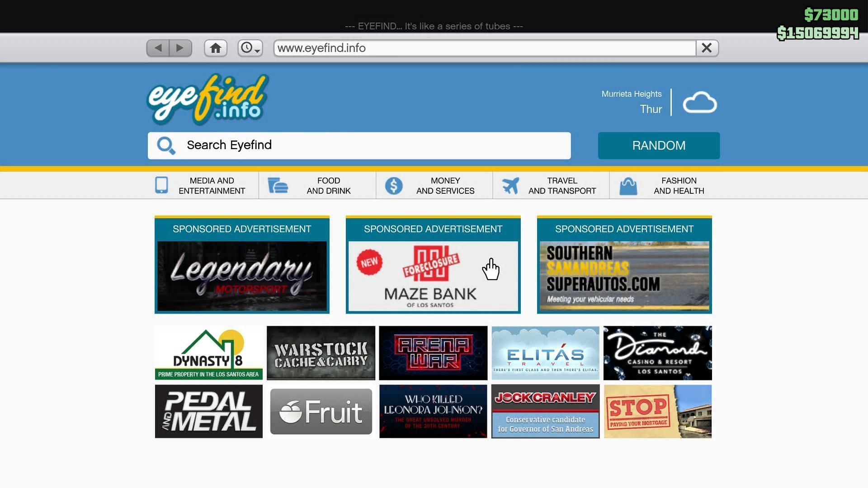Click the search magnifier icon in search bar
The height and width of the screenshot is (488, 868).
[x=166, y=145]
